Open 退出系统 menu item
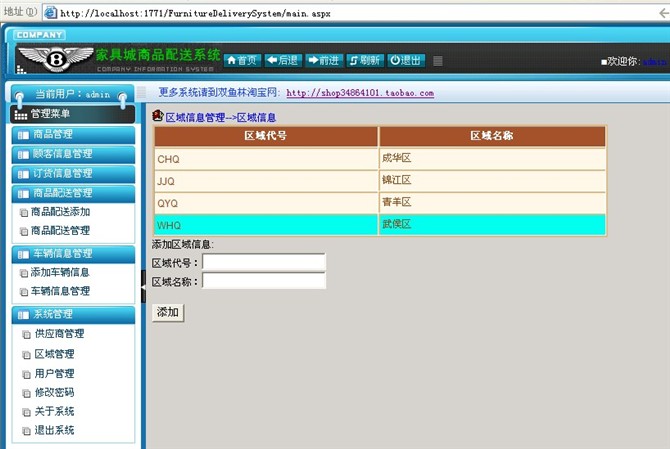 [x=54, y=430]
